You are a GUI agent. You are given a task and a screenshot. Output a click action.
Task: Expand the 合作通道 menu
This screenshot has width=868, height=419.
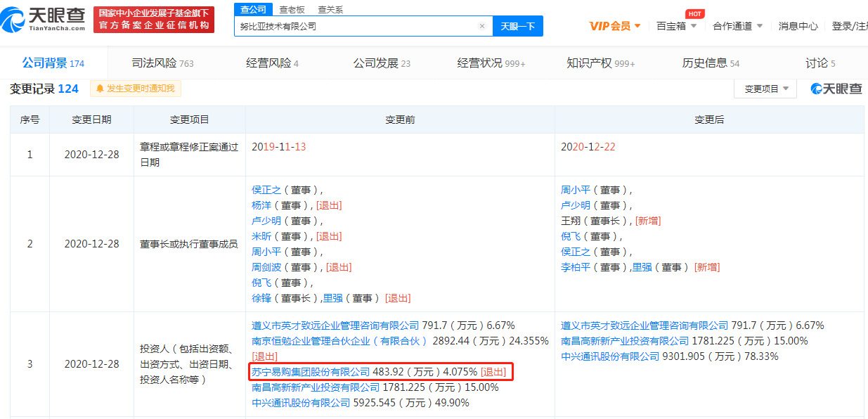click(737, 26)
